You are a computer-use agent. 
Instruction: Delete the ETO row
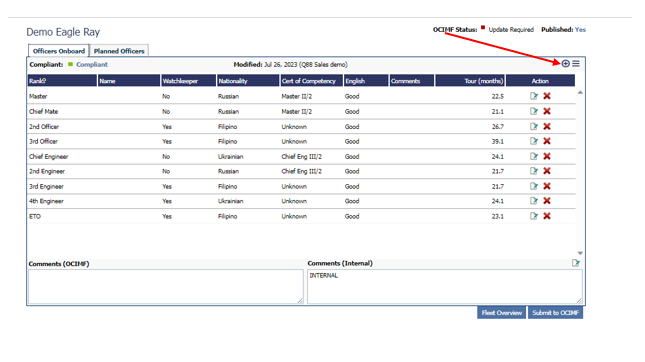547,216
